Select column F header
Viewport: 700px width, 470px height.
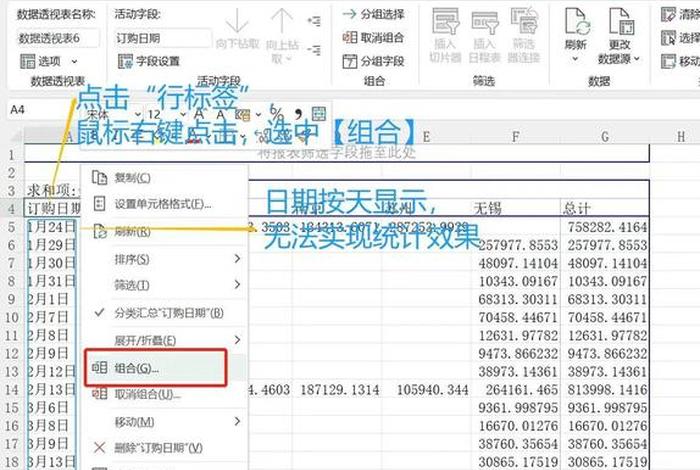coord(516,137)
